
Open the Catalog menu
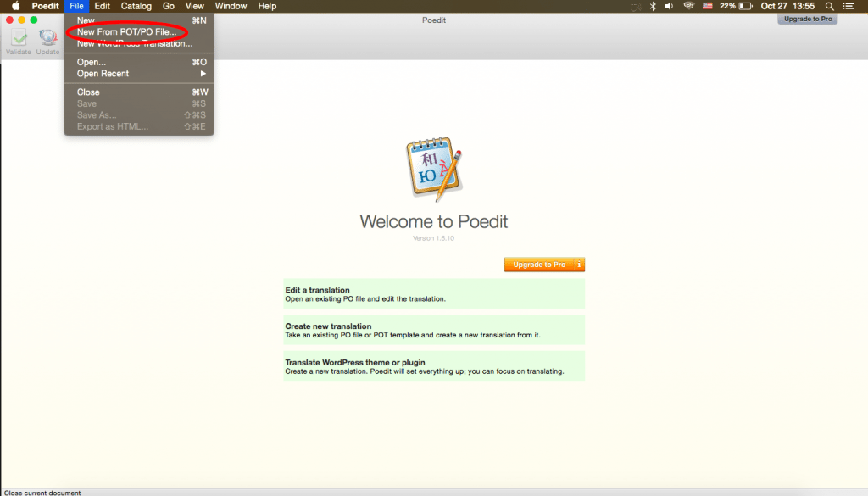pyautogui.click(x=136, y=6)
